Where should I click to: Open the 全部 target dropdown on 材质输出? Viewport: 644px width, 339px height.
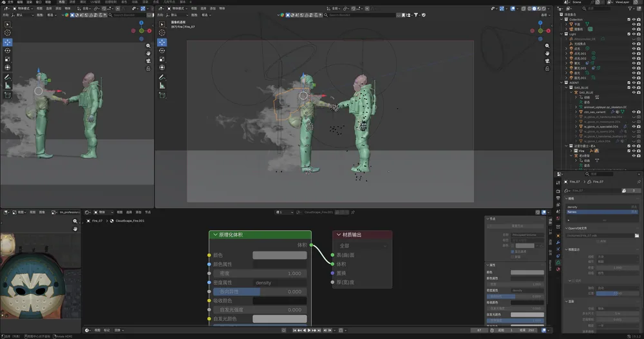coord(363,246)
